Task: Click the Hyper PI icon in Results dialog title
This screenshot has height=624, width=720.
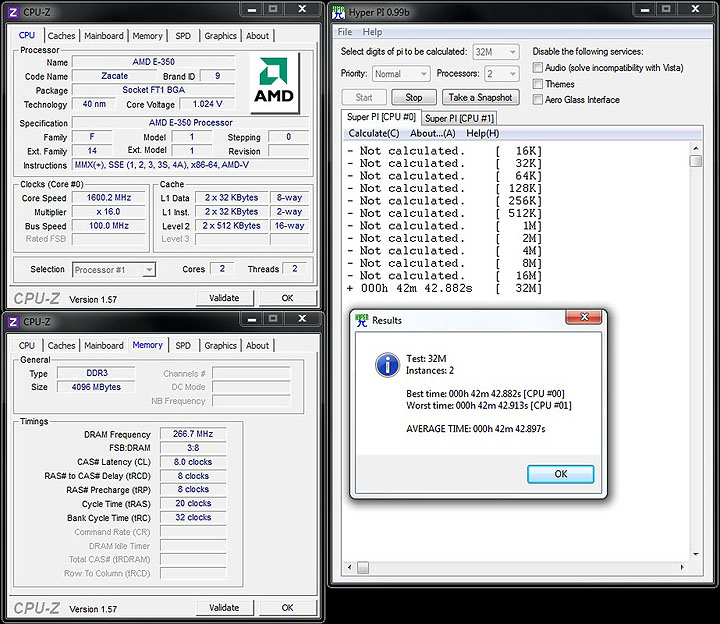Action: [361, 320]
